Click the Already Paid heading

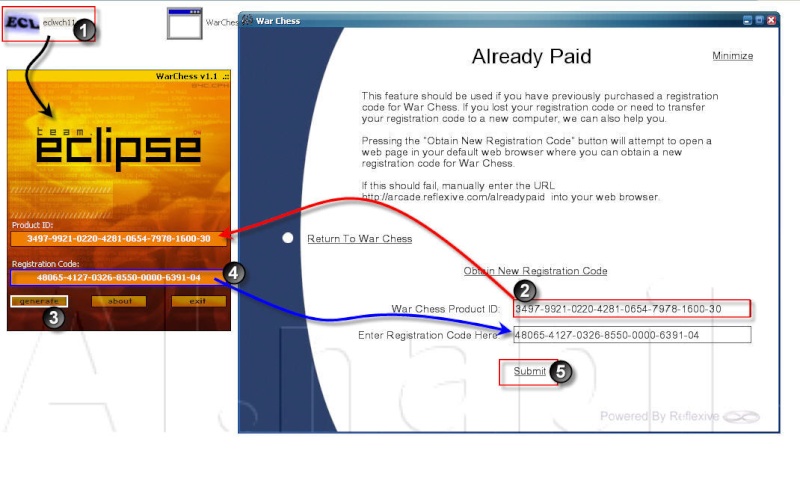531,56
